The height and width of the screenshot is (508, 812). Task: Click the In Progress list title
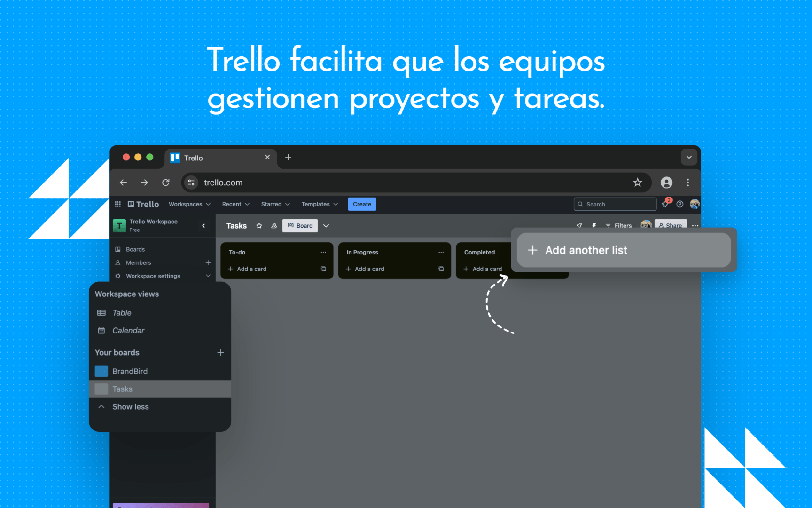362,252
